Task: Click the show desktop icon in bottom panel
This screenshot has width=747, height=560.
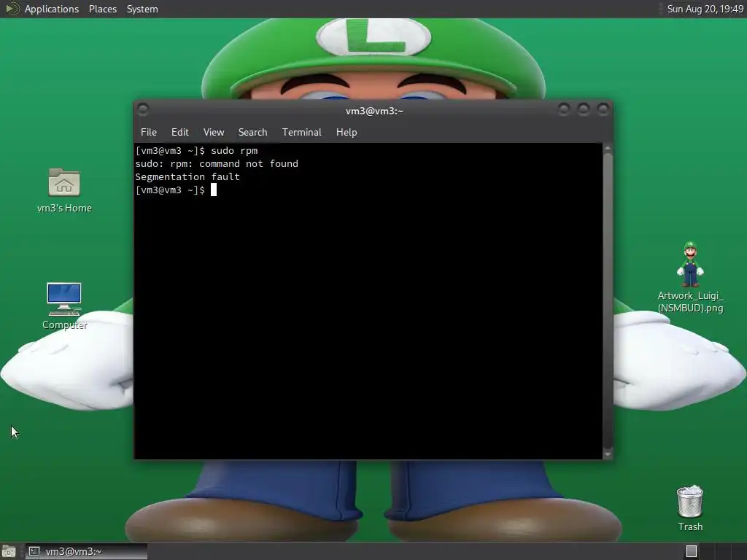Action: pyautogui.click(x=9, y=551)
